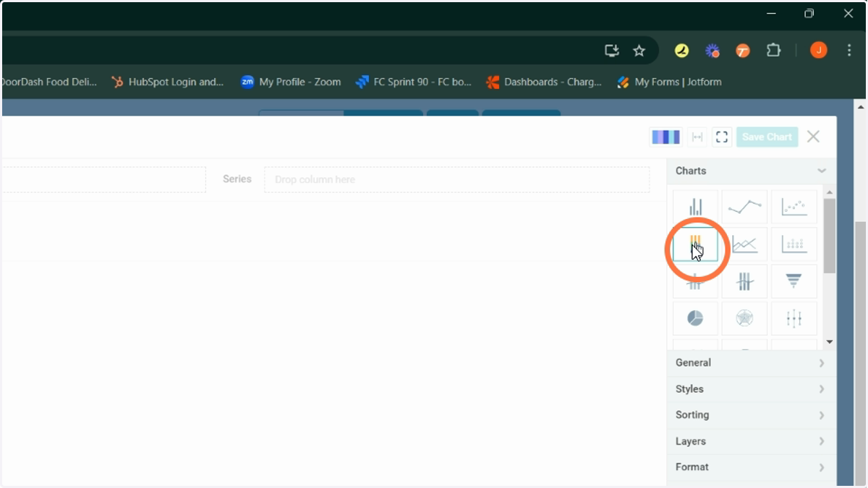The height and width of the screenshot is (488, 868).
Task: Select the stacked column chart type
Action: 695,244
